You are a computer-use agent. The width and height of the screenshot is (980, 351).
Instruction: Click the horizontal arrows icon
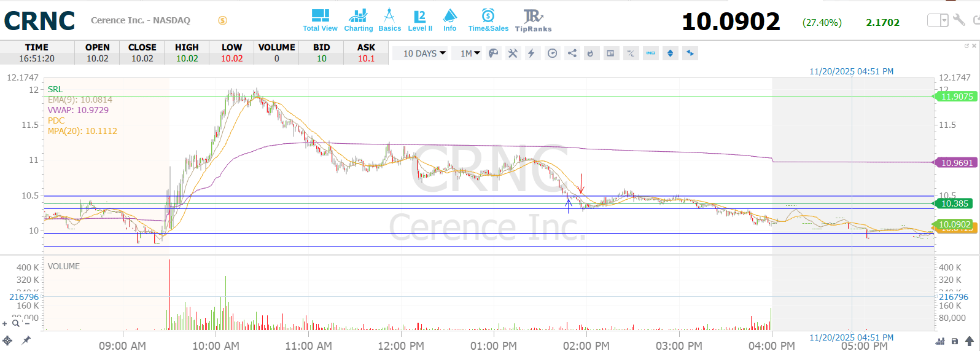click(690, 53)
